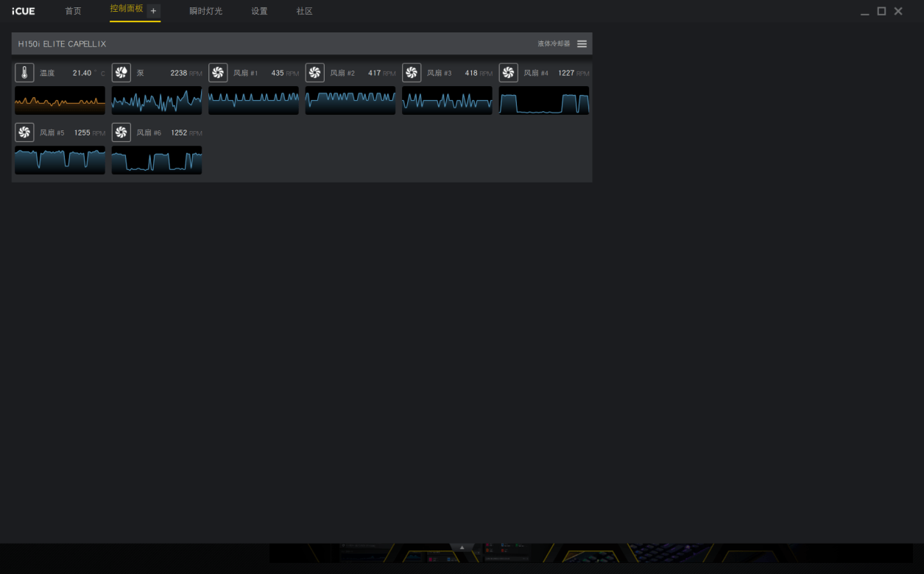Go to the 首页 tab
924x574 pixels.
73,11
